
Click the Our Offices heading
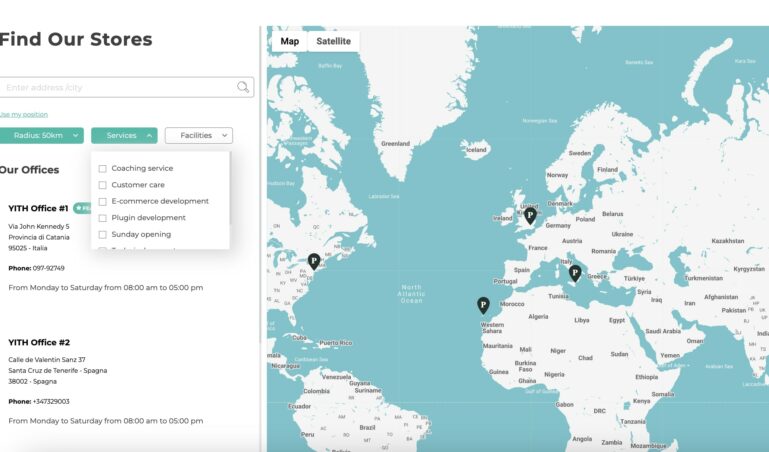29,170
